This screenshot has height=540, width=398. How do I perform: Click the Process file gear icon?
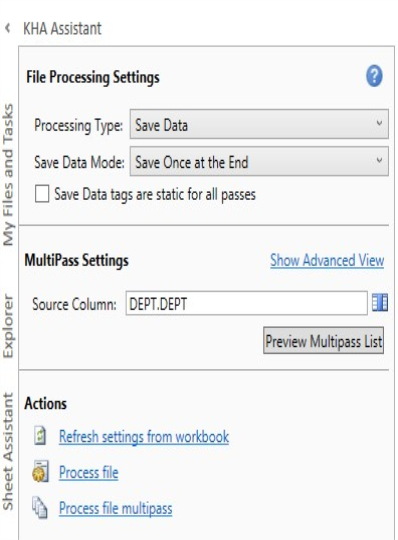40,472
